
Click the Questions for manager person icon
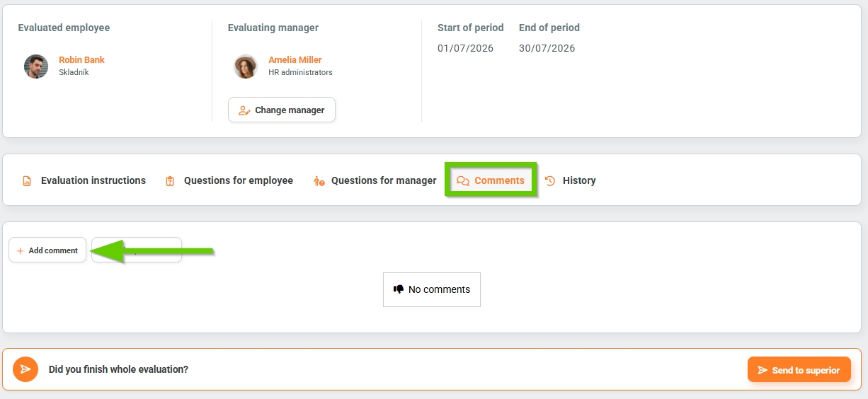(x=319, y=181)
